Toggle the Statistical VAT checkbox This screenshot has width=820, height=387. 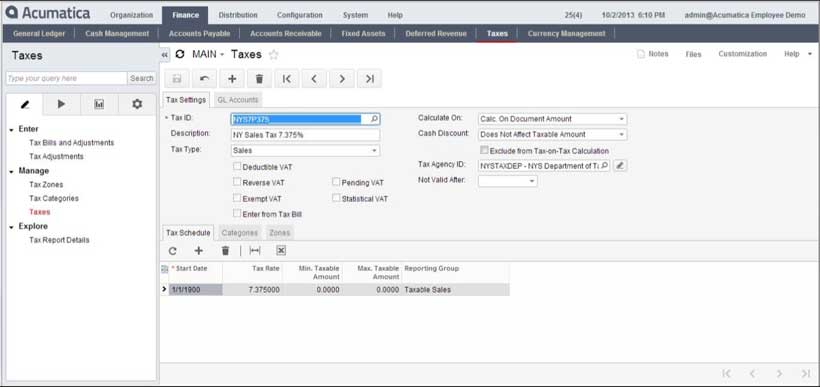pos(336,198)
